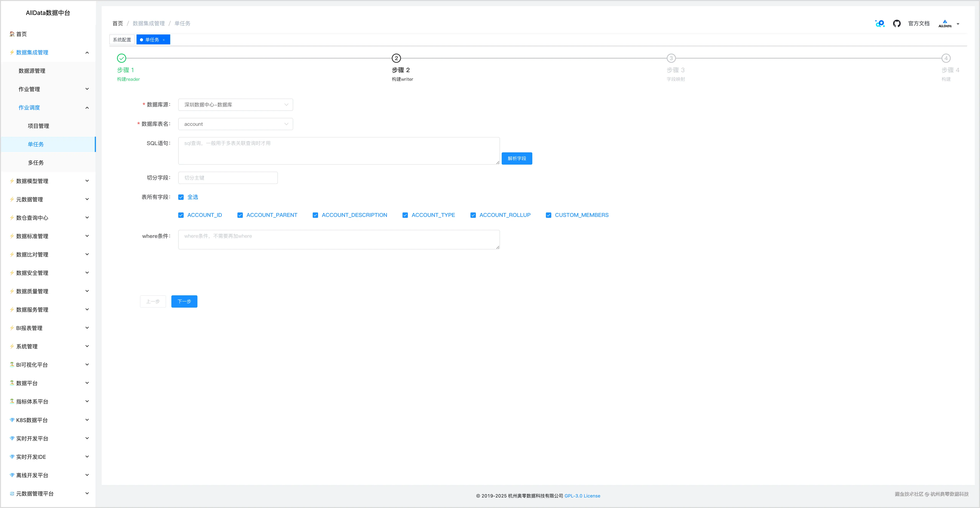Click the home icon beside 首页
The image size is (980, 508).
tap(12, 34)
